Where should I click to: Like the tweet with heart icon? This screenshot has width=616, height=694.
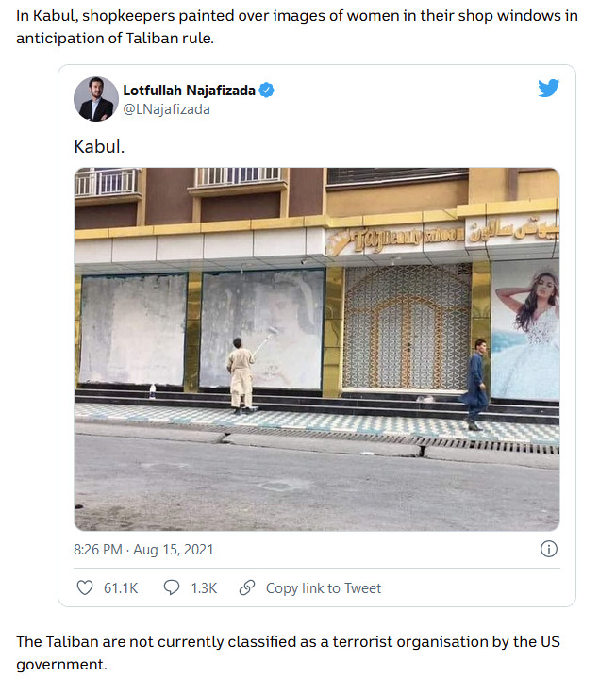click(x=85, y=587)
